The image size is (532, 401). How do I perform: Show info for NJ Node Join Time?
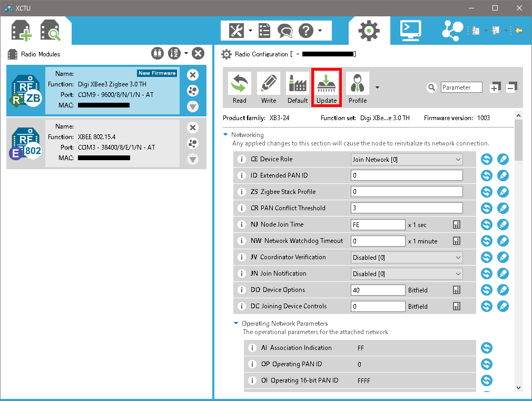[242, 224]
